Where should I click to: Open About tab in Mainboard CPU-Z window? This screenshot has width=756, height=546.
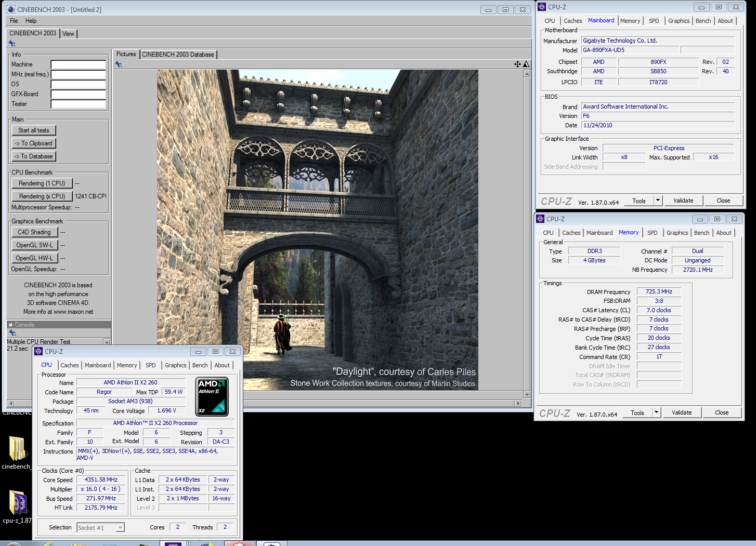[725, 21]
